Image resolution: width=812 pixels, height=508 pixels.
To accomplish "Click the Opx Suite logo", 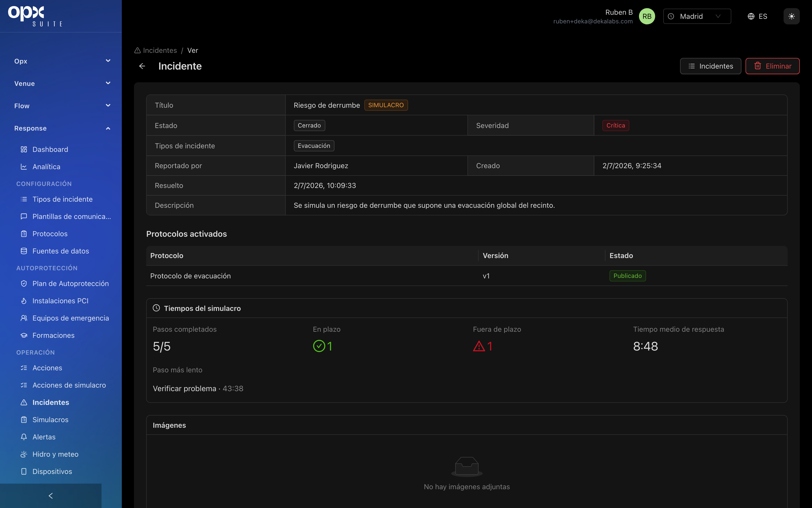I will [35, 16].
